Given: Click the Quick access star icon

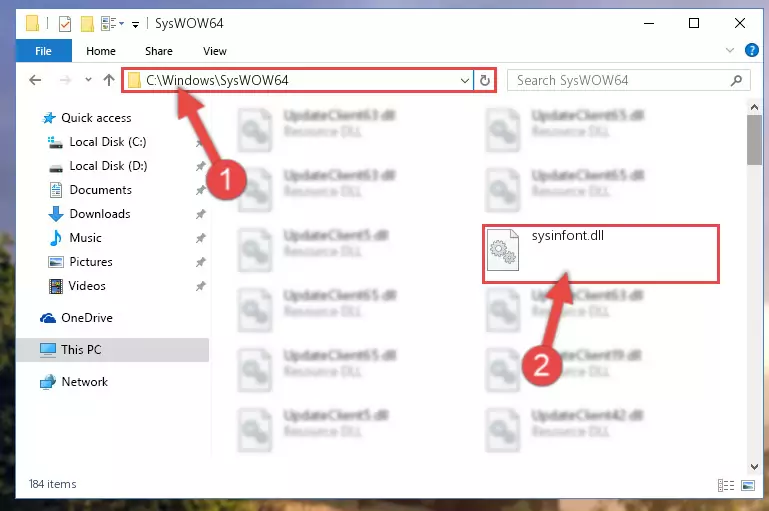Looking at the screenshot, I should point(49,118).
